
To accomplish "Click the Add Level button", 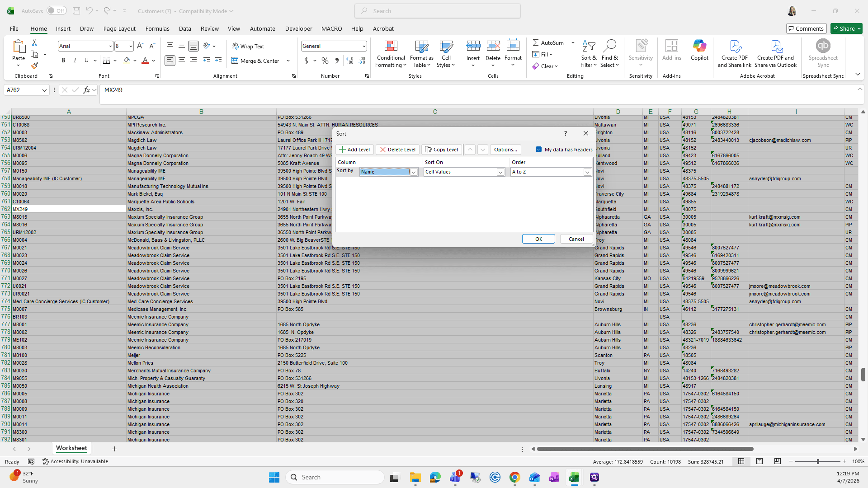I will click(x=354, y=150).
